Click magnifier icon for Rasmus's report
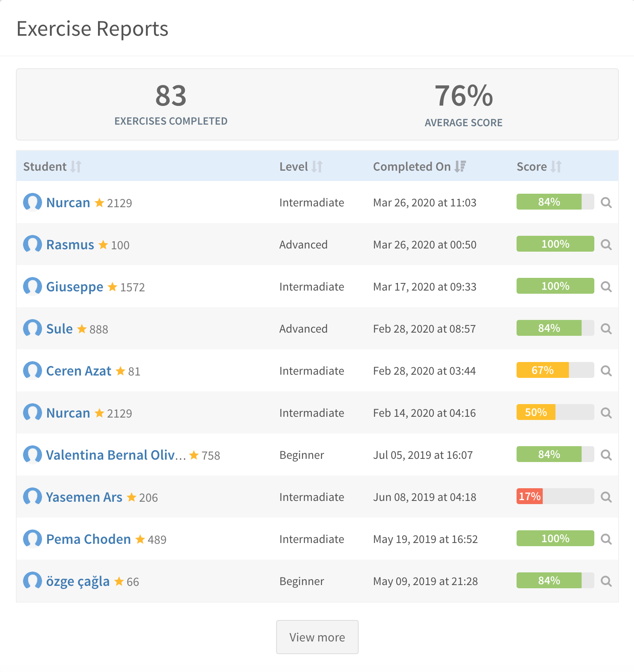Viewport: 634px width, 672px height. 606,245
